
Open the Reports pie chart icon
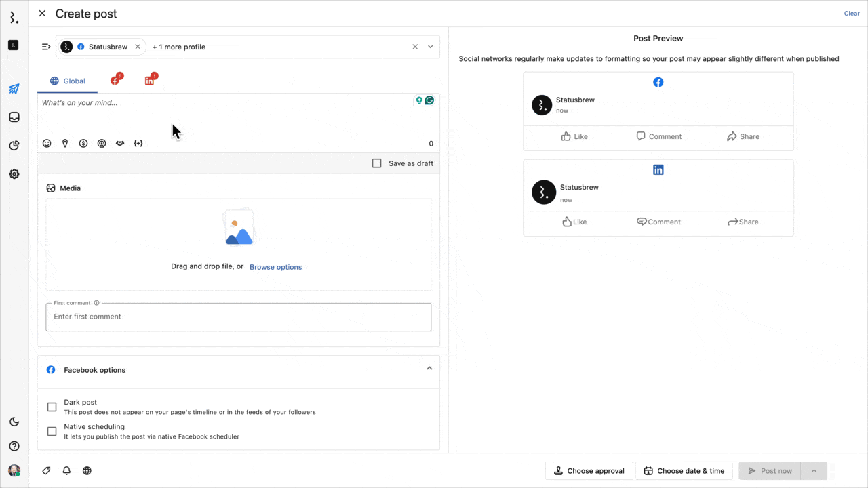(14, 146)
